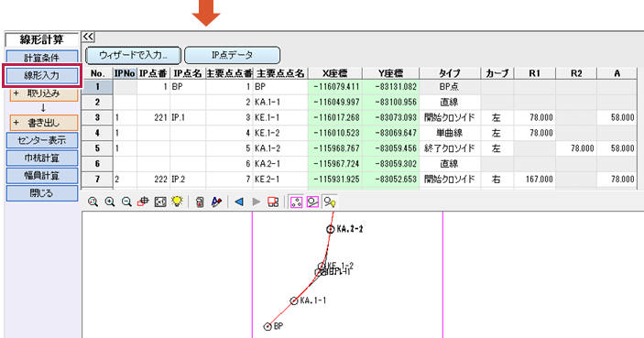Click the calculator device icon
The height and width of the screenshot is (338, 644).
200,202
